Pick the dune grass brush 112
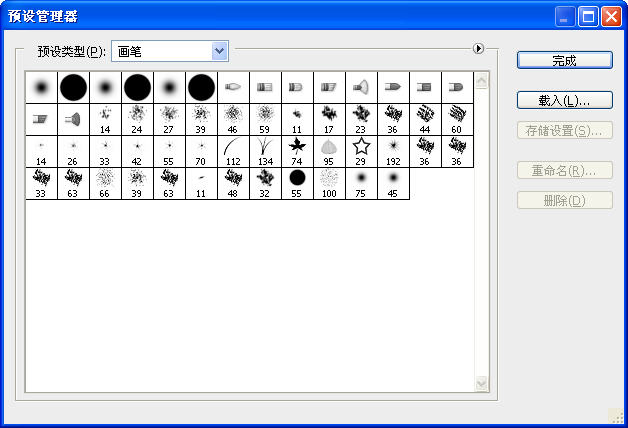This screenshot has height=428, width=628. (233, 150)
